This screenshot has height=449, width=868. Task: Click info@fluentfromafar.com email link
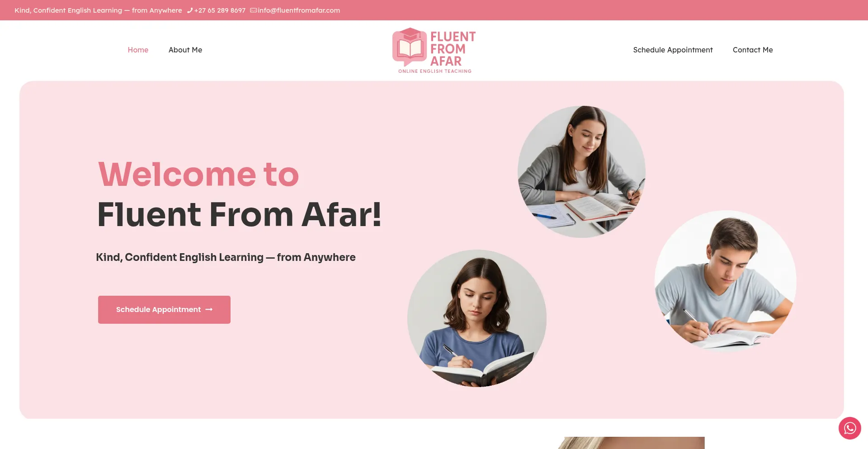(x=299, y=10)
